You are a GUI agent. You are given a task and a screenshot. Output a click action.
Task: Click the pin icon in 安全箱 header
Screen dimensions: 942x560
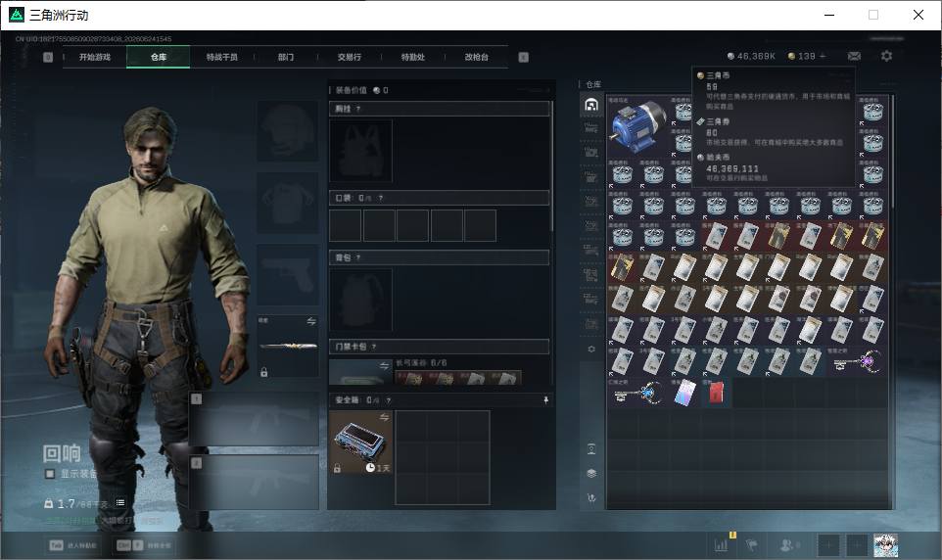tap(545, 400)
